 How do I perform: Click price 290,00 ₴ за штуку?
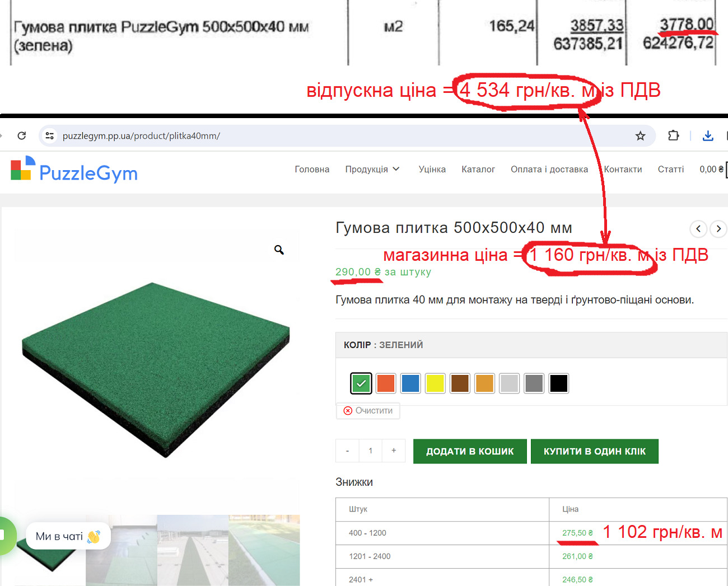click(383, 272)
